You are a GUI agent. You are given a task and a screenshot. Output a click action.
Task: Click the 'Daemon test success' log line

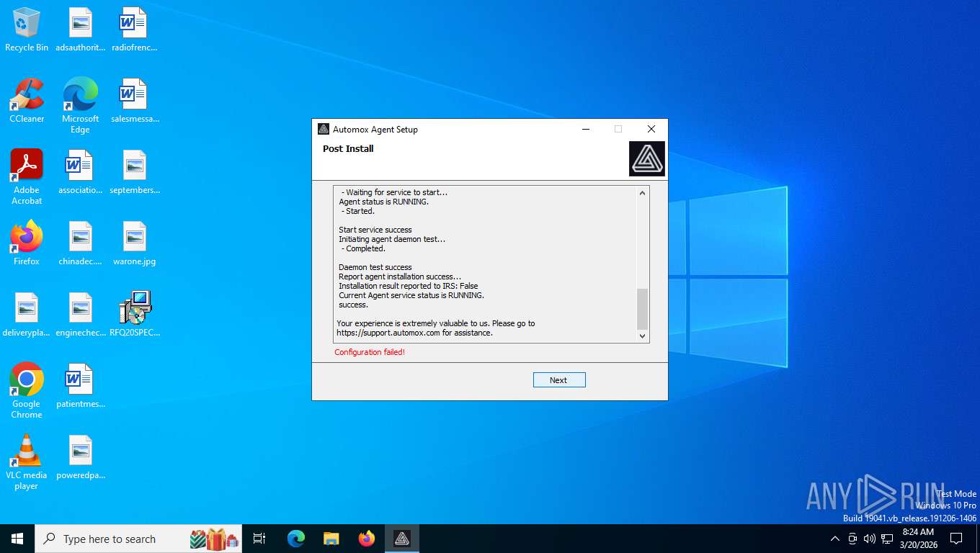(375, 267)
